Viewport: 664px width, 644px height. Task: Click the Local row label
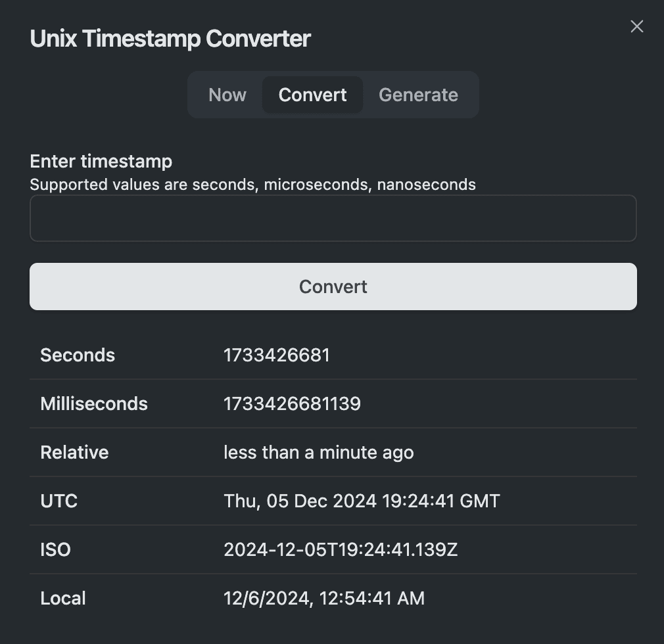[x=63, y=599]
